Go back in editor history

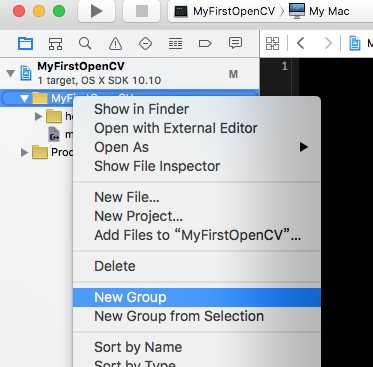[x=301, y=43]
